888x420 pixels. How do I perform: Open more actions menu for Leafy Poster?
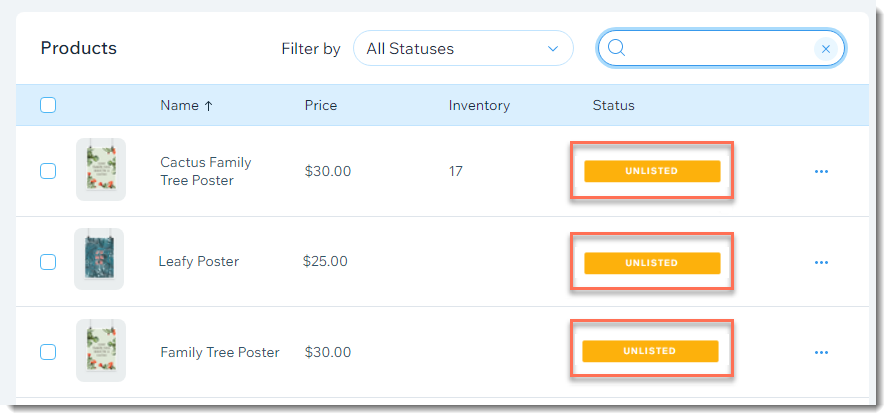pyautogui.click(x=821, y=262)
